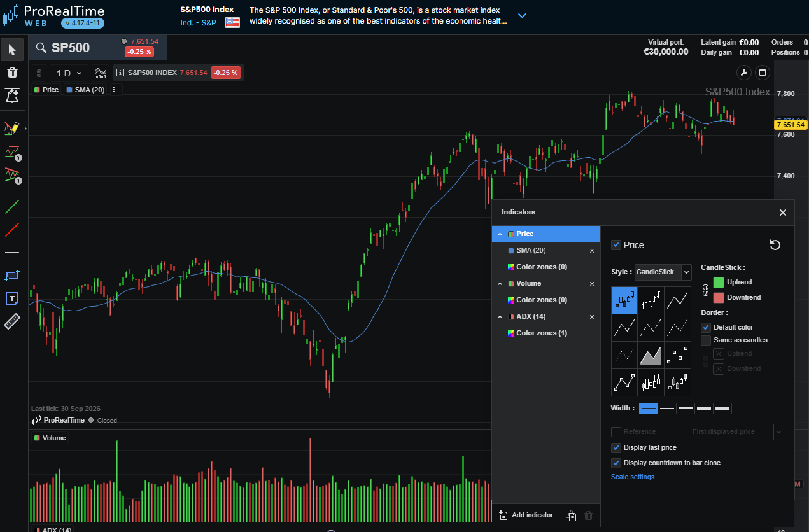Click the SMA (20) legend label on the chart
The height and width of the screenshot is (532, 809).
[85, 90]
